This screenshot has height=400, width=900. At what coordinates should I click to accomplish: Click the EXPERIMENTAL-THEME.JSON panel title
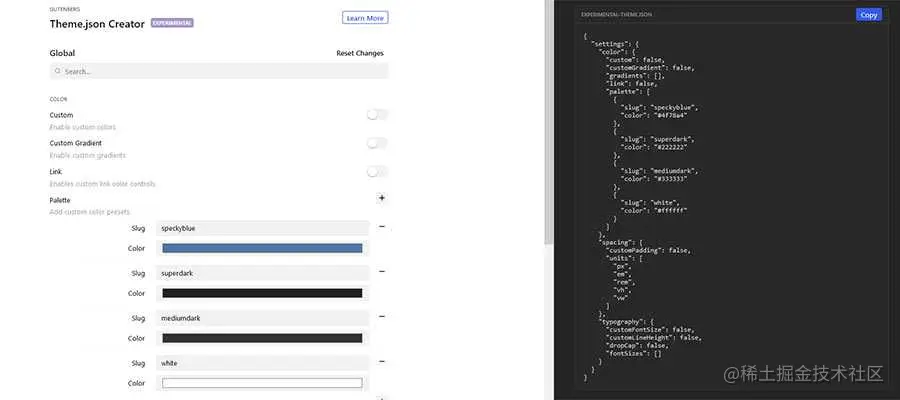pyautogui.click(x=616, y=14)
